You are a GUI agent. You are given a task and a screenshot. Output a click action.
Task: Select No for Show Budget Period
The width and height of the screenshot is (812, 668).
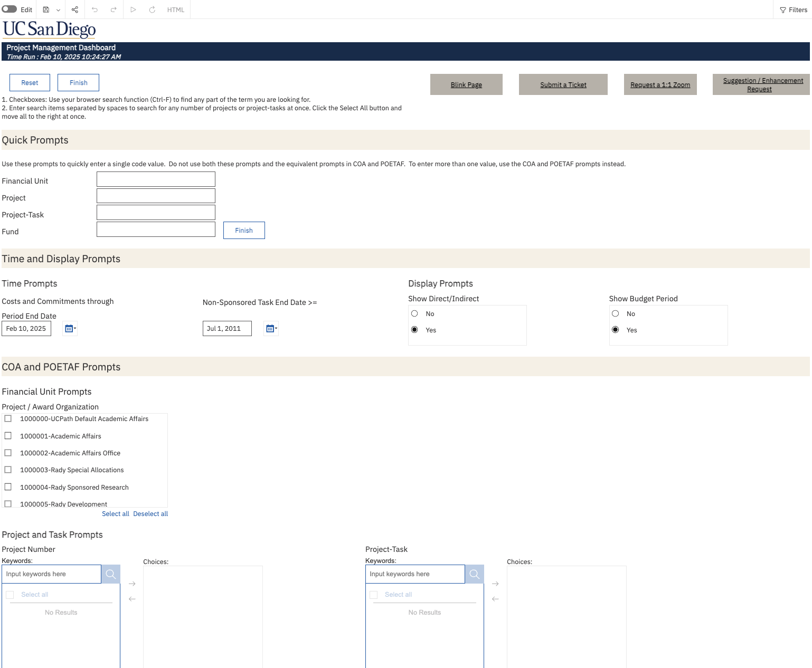[x=615, y=313]
